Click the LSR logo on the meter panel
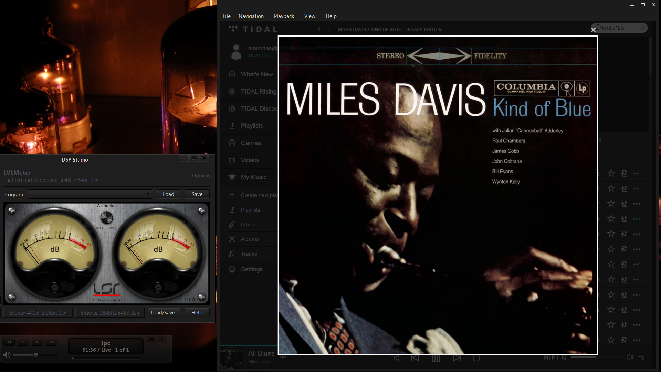This screenshot has height=372, width=661. click(107, 289)
